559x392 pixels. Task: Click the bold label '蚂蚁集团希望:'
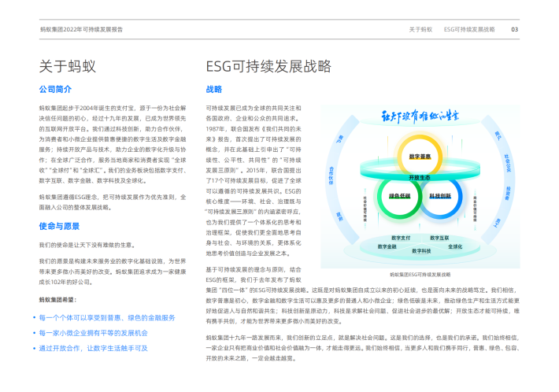pos(57,300)
